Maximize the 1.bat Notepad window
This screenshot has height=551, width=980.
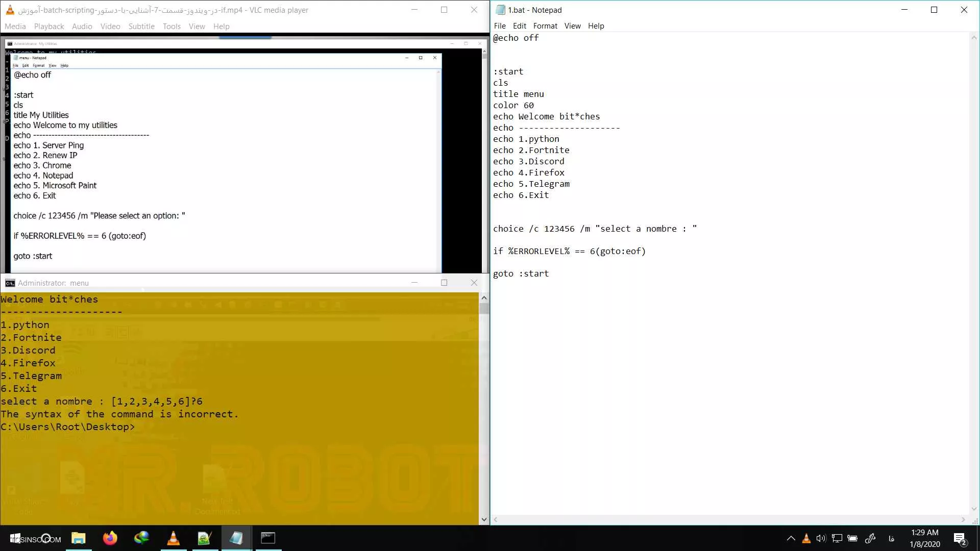[934, 10]
